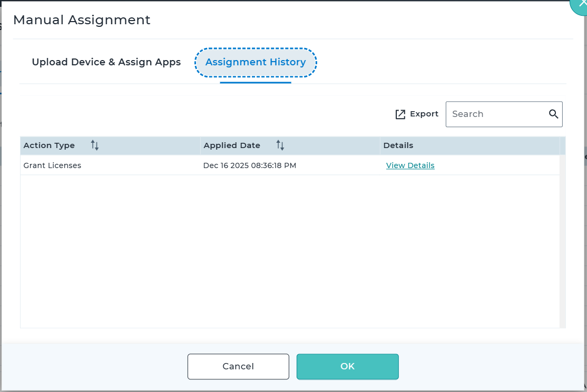Click the Export icon
Viewport: 587px width, 392px height.
tap(400, 114)
